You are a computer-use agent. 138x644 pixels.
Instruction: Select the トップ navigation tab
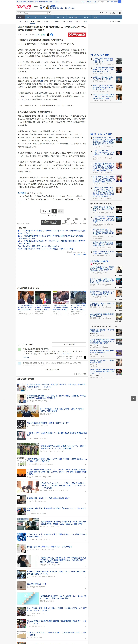point(20,17)
